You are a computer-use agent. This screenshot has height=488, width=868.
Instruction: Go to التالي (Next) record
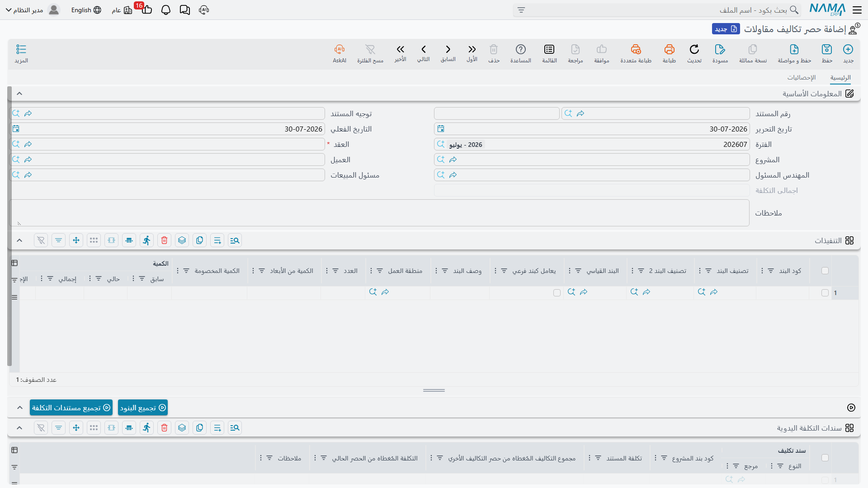pyautogui.click(x=424, y=52)
